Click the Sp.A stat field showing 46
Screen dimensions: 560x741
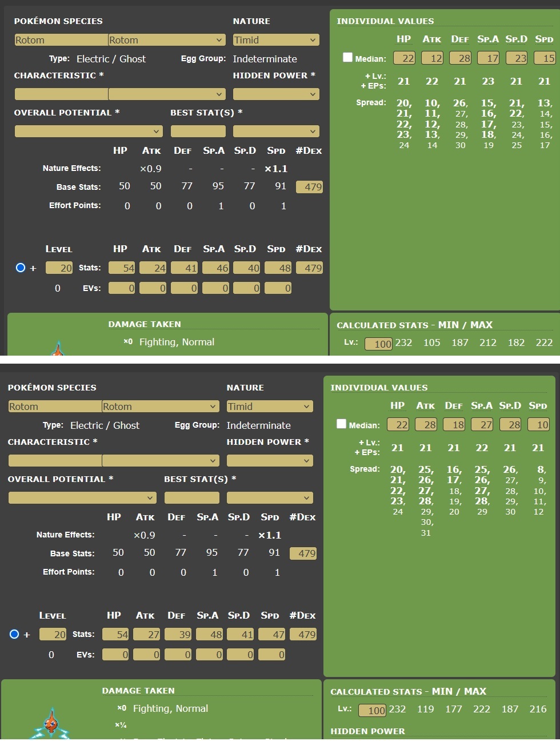point(216,268)
